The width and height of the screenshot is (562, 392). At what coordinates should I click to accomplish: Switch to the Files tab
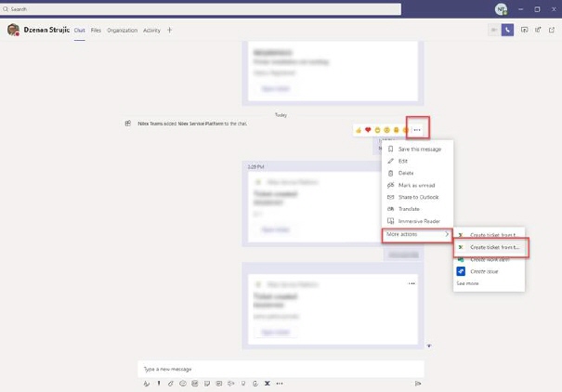point(96,30)
